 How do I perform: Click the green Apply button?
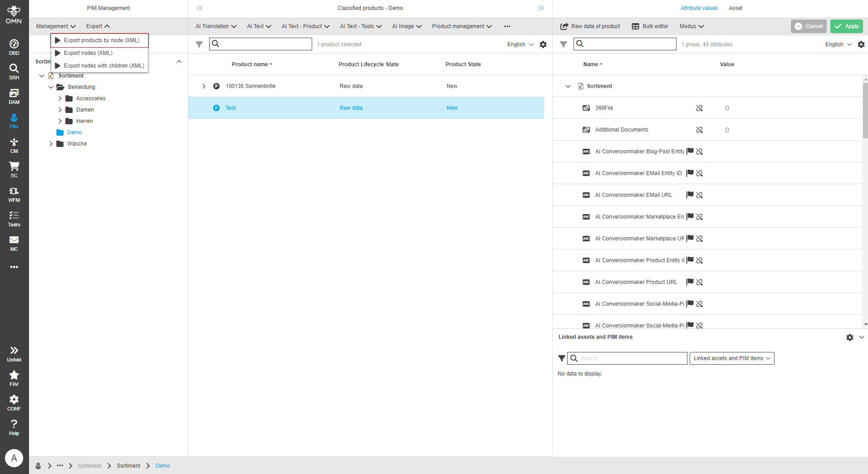(x=846, y=26)
